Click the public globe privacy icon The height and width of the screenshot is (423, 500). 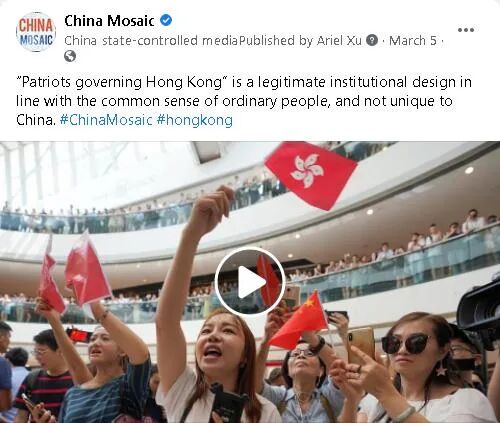[70, 56]
